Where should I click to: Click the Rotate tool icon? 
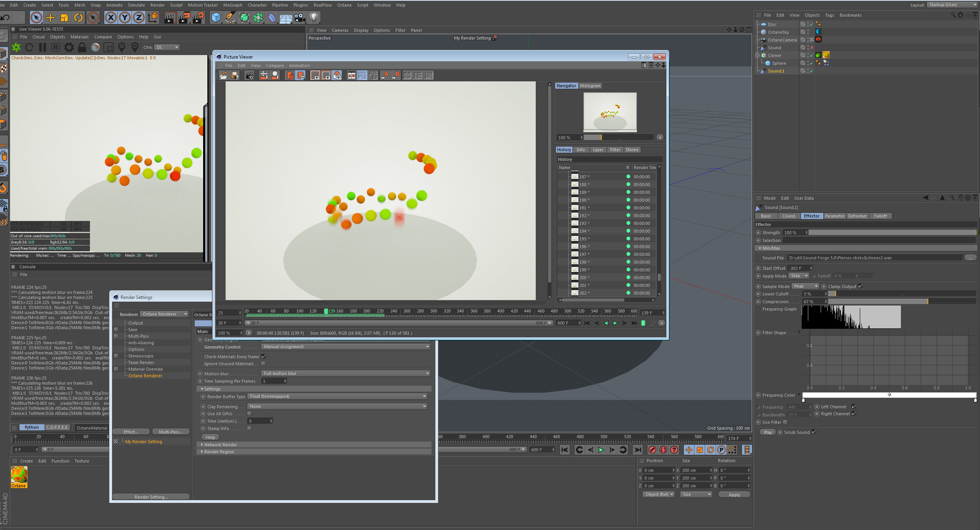click(78, 17)
